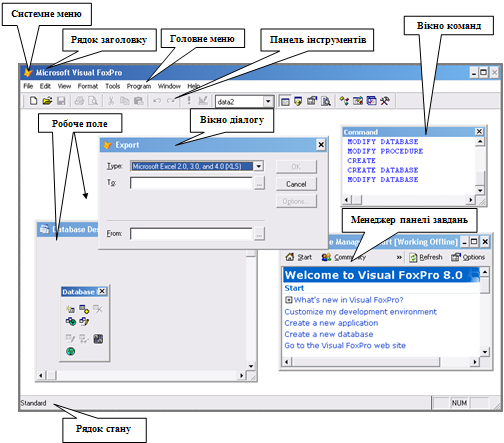Screen dimensions: 504x443
Task: Click Edit Stored Procedures icon in Database toolbar
Action: pos(98,339)
